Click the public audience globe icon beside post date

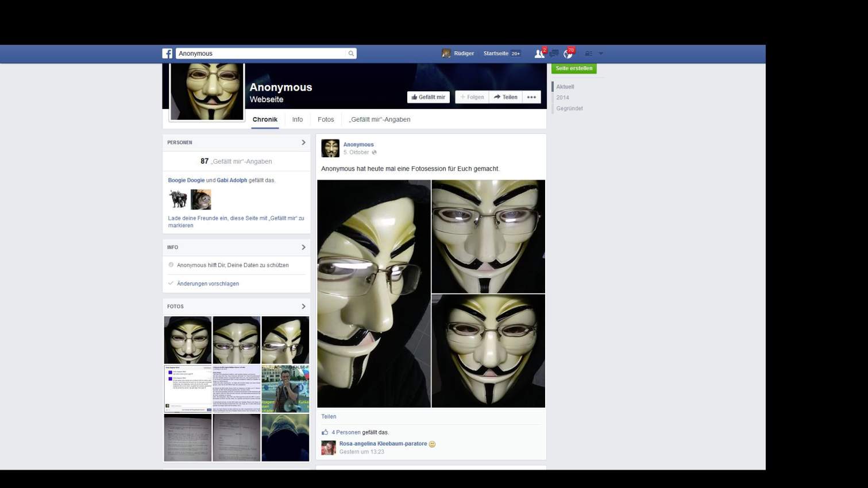click(374, 153)
